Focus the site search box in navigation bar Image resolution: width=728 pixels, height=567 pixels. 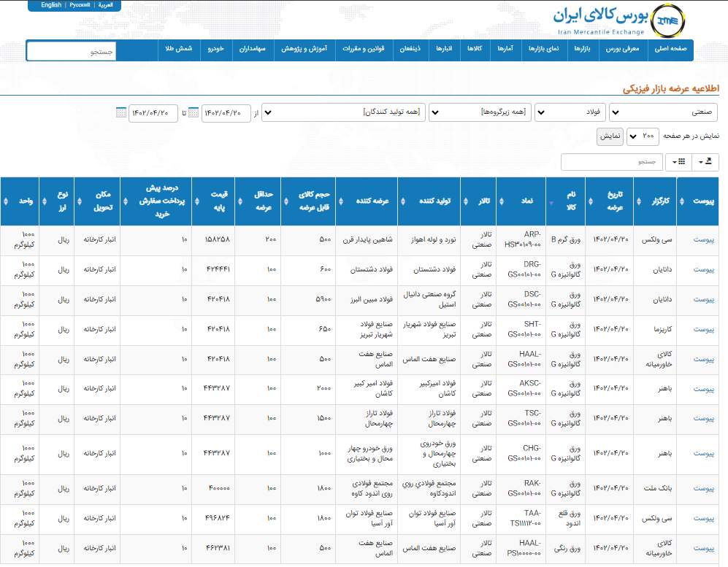click(72, 52)
